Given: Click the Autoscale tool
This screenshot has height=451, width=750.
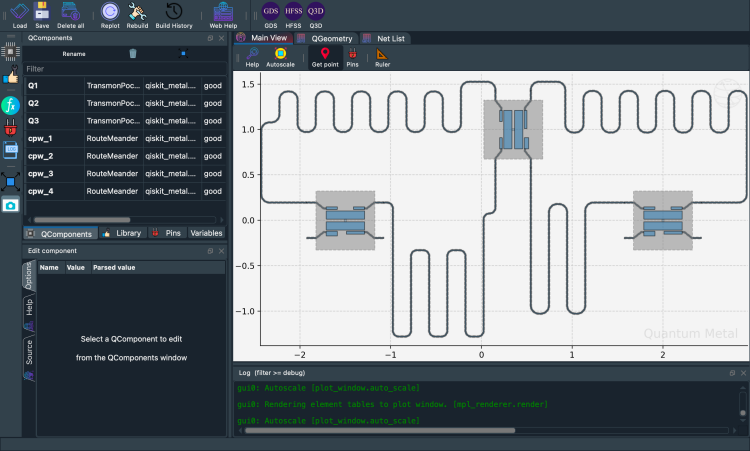Looking at the screenshot, I should [x=280, y=57].
